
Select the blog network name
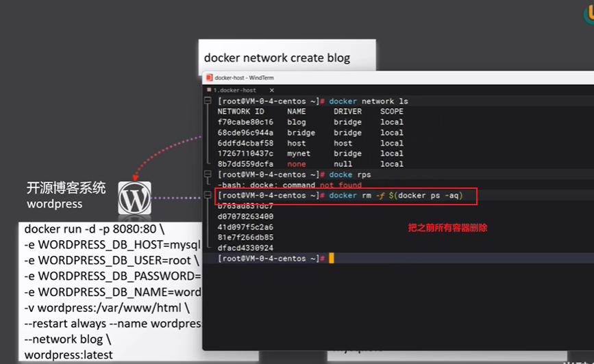pos(296,122)
